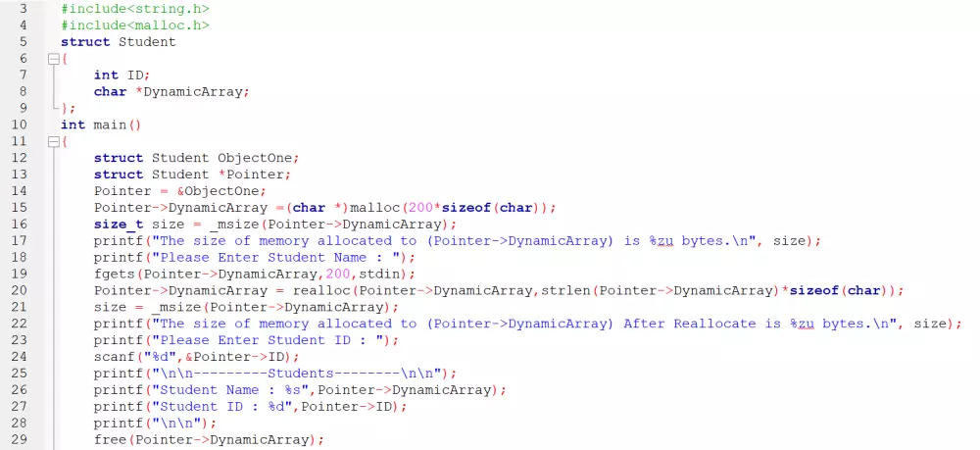Click 'Pointer = &ObjectOne;' statement
Screen dimensions: 980x450
(x=180, y=190)
